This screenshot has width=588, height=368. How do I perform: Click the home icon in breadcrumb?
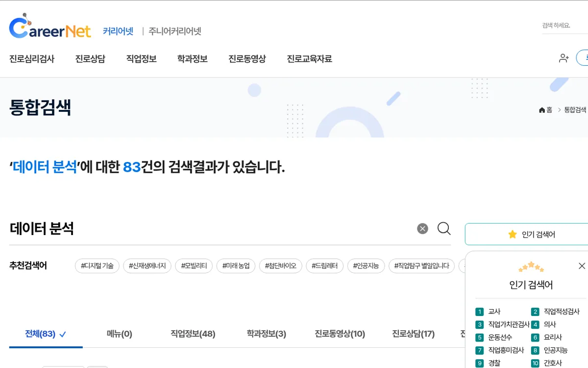(542, 110)
